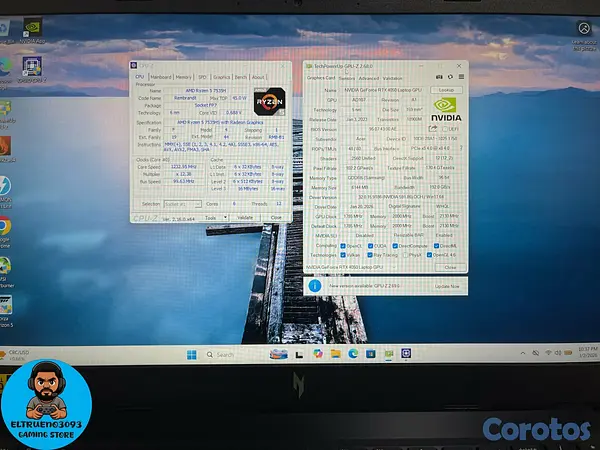Switch to the Graphics tab in CPU-Z
Image resolution: width=600 pixels, height=450 pixels.
tap(222, 77)
